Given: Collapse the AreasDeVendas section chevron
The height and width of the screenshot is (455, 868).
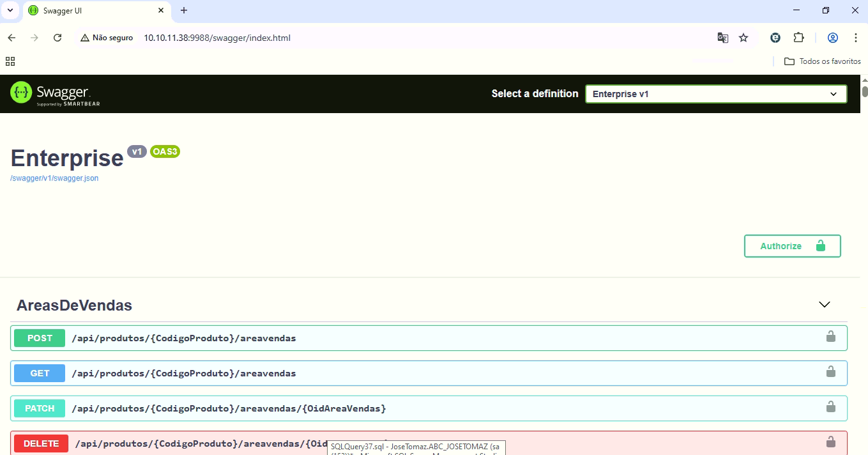Looking at the screenshot, I should tap(825, 305).
